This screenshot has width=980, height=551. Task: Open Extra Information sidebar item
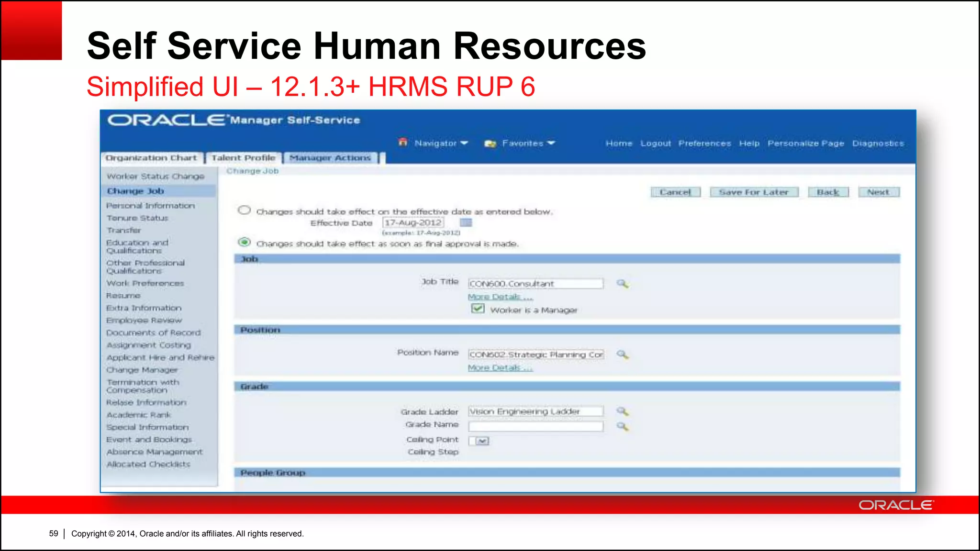[144, 308]
